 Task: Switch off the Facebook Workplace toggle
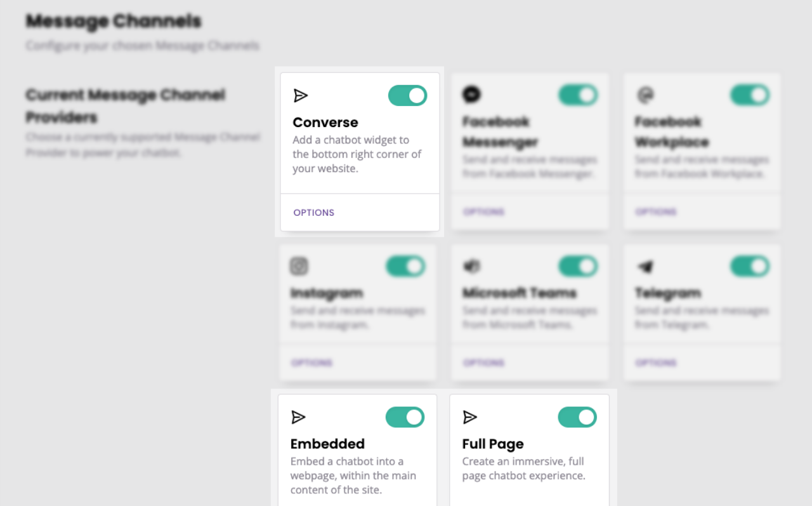point(750,95)
